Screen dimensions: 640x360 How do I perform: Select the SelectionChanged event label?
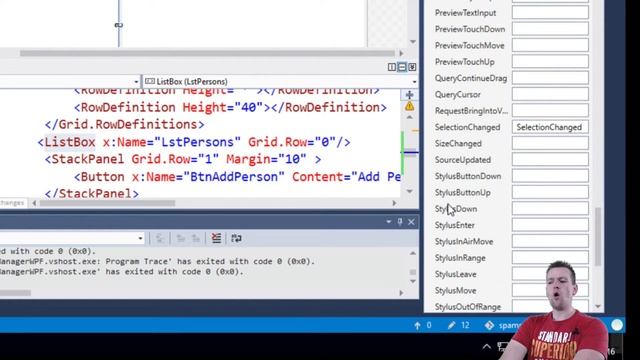point(467,127)
